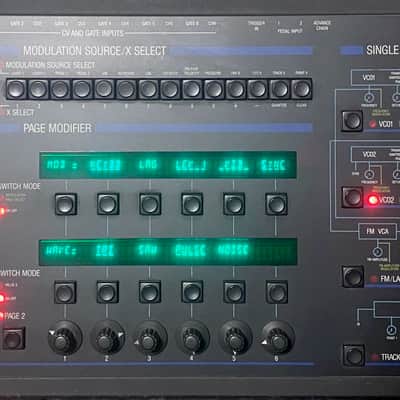Tap the button under SYNC on upper display

[276, 204]
